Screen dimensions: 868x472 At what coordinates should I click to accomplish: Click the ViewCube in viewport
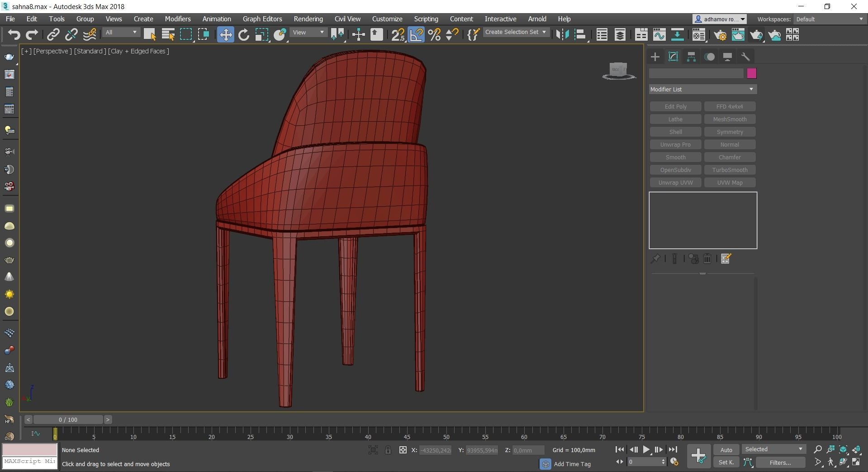click(618, 71)
